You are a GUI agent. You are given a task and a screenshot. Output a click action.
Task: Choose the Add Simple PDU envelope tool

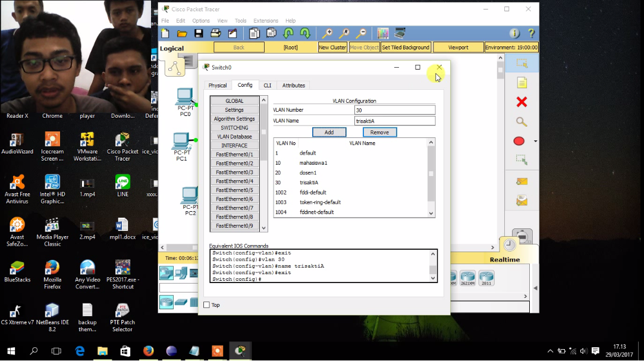pos(522,181)
